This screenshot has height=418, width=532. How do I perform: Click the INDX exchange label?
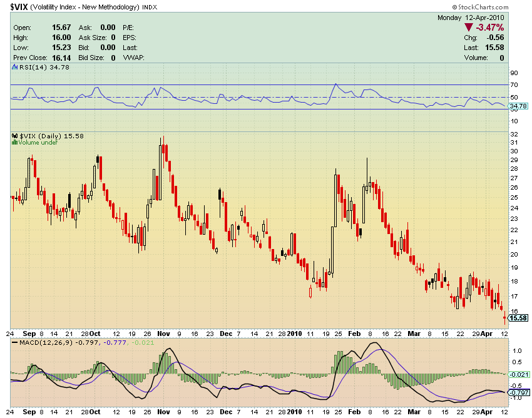click(x=150, y=7)
